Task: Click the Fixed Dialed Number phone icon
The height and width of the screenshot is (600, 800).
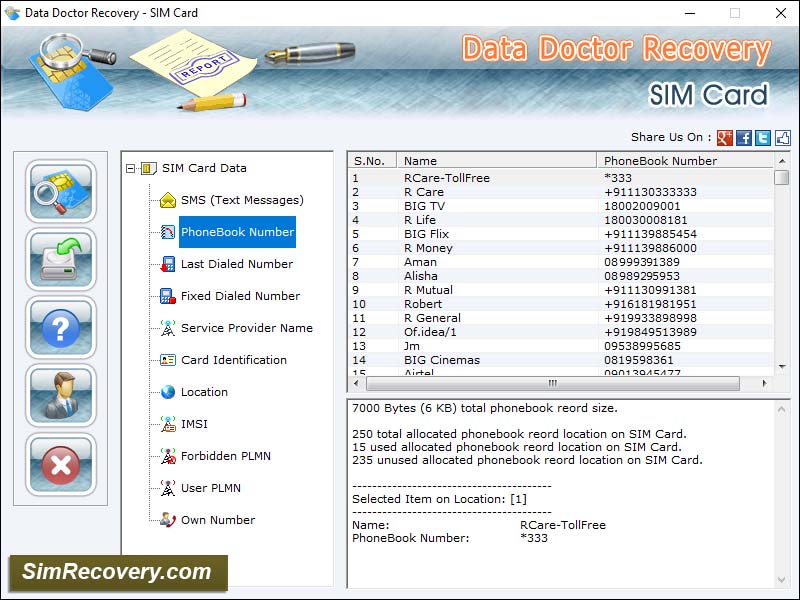Action: pyautogui.click(x=168, y=296)
